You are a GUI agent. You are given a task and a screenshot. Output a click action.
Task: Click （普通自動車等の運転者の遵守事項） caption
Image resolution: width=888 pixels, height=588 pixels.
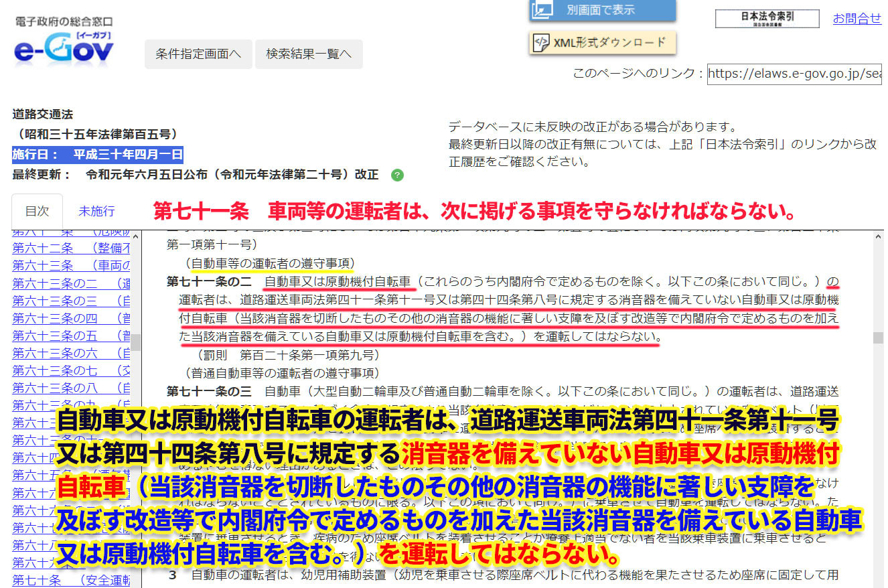281,372
